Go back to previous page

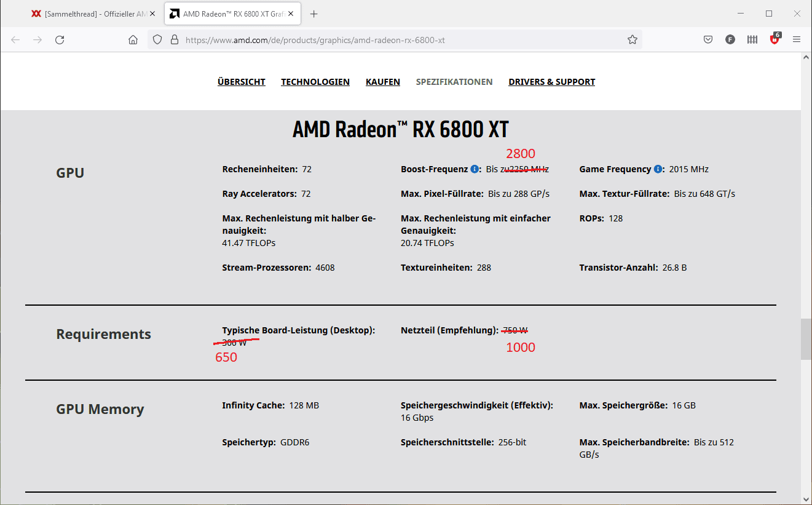pos(15,39)
